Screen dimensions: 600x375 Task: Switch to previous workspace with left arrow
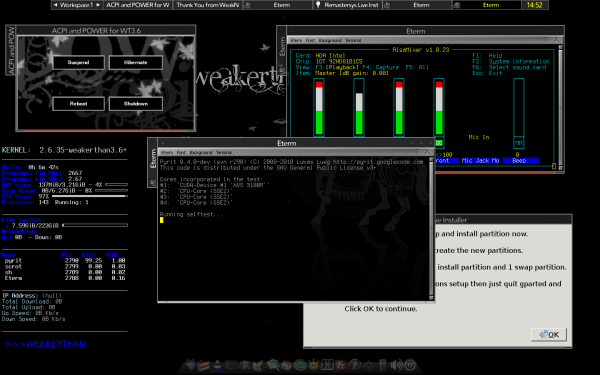coord(55,5)
